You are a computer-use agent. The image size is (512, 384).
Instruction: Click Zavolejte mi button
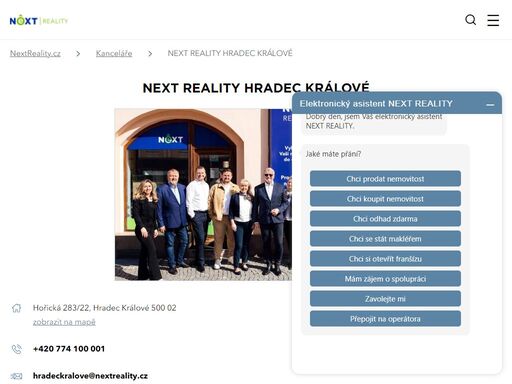point(385,299)
